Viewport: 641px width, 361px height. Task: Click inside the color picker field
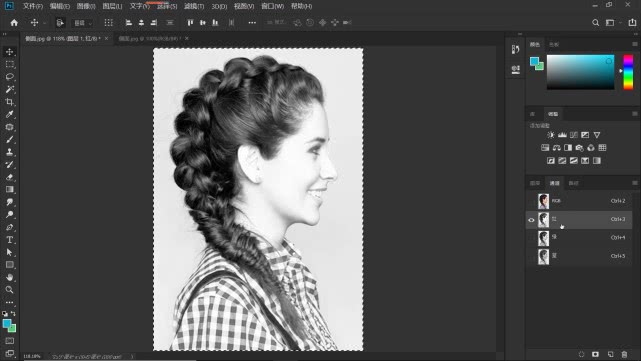click(x=580, y=72)
